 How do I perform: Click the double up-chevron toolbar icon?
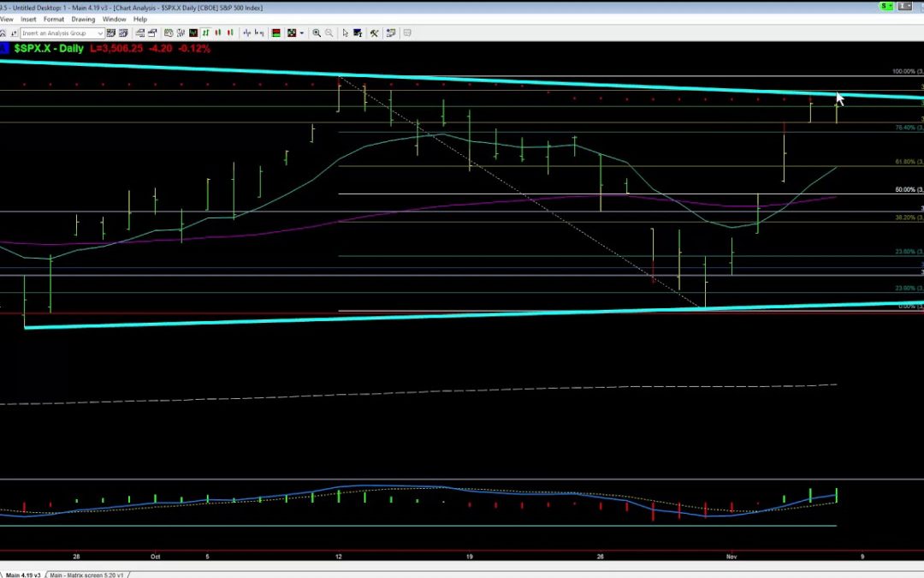(3, 33)
